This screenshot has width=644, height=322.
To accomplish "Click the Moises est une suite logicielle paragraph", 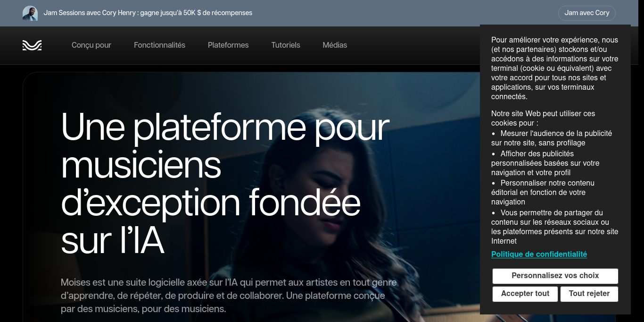I will click(x=229, y=296).
